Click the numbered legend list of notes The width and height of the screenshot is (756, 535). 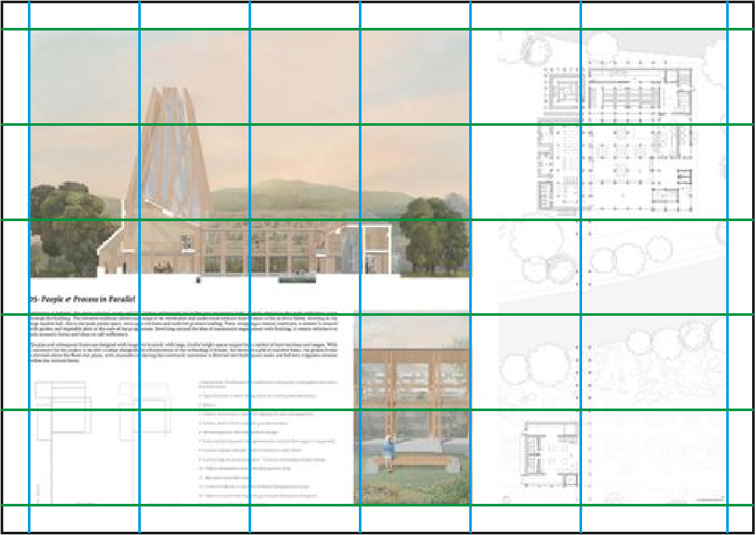(x=268, y=438)
